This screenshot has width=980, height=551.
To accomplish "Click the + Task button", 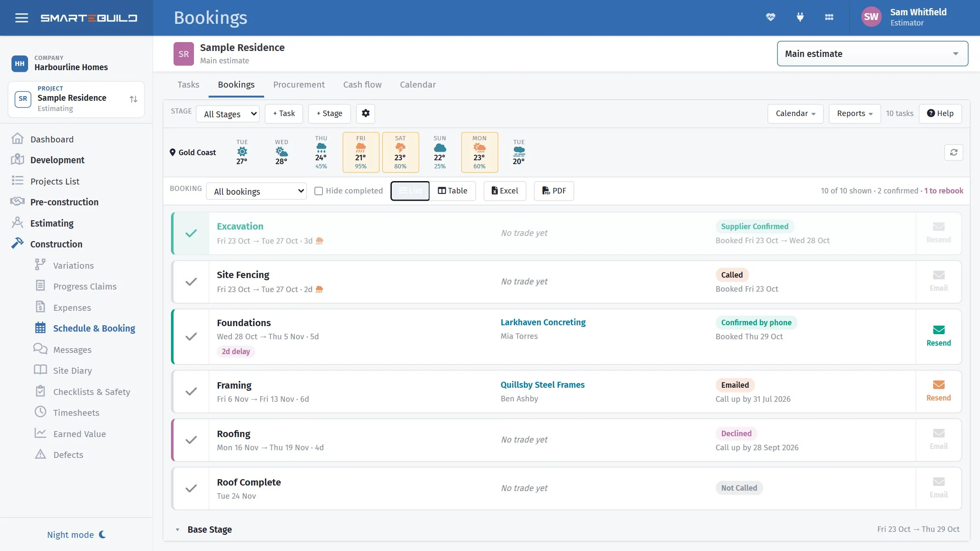I will tap(284, 114).
